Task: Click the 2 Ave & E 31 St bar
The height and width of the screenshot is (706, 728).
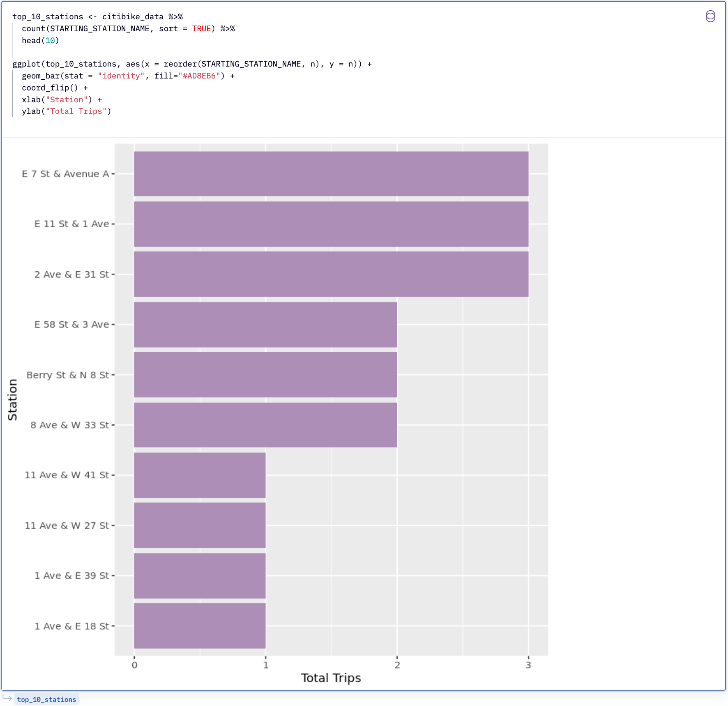Action: pyautogui.click(x=331, y=274)
